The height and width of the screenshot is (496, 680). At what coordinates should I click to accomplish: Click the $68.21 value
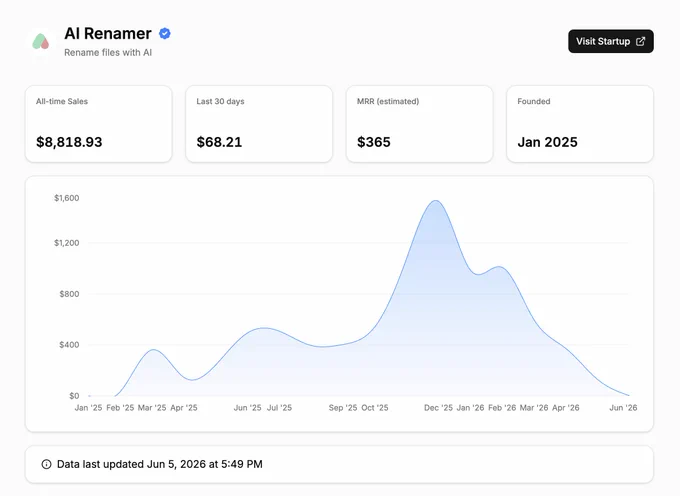(x=219, y=142)
